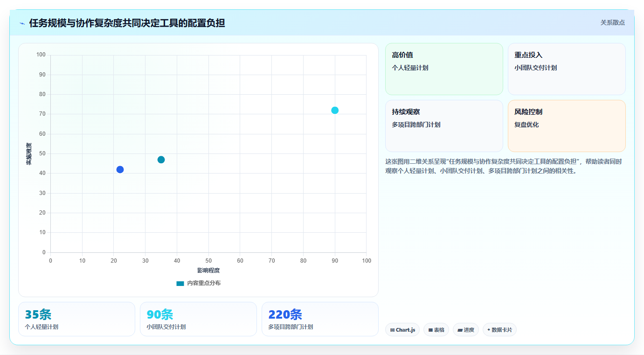Select the 表格 tag chip
The width and height of the screenshot is (644, 355).
[436, 330]
